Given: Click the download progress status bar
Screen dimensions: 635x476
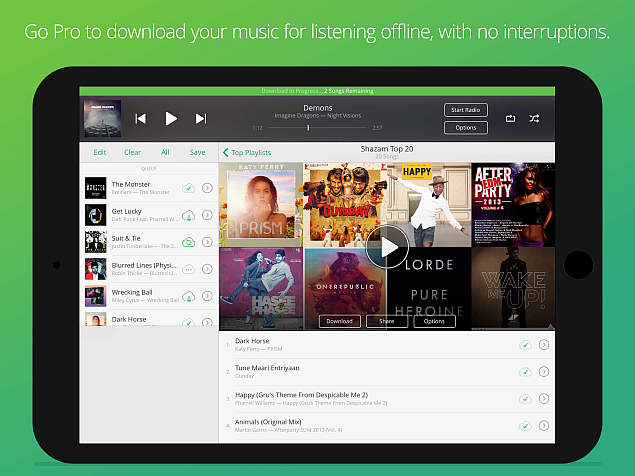Looking at the screenshot, I should [x=317, y=91].
